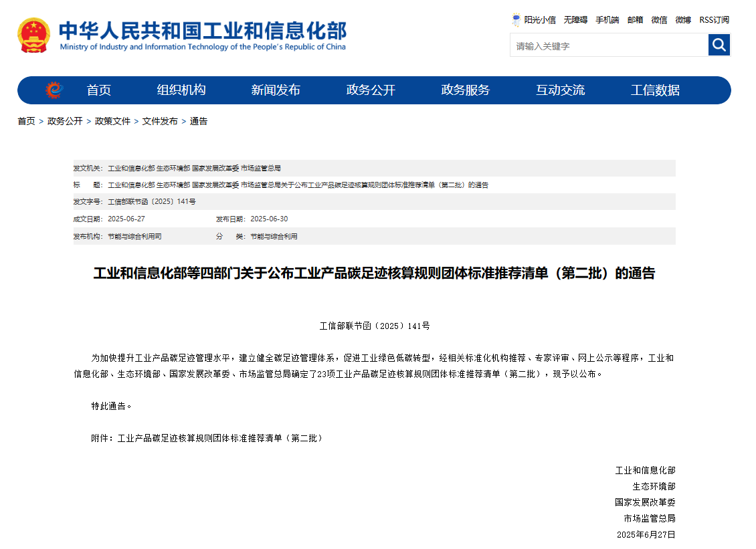Screen dimensions: 756x549
Task: Click 分类 value 节能与综合利用
Action: tap(274, 236)
